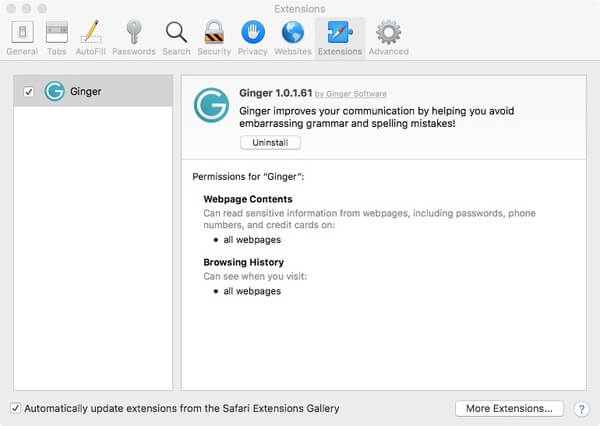Select the Ginger row in extension list
Image resolution: width=600 pixels, height=426 pixels.
click(93, 91)
